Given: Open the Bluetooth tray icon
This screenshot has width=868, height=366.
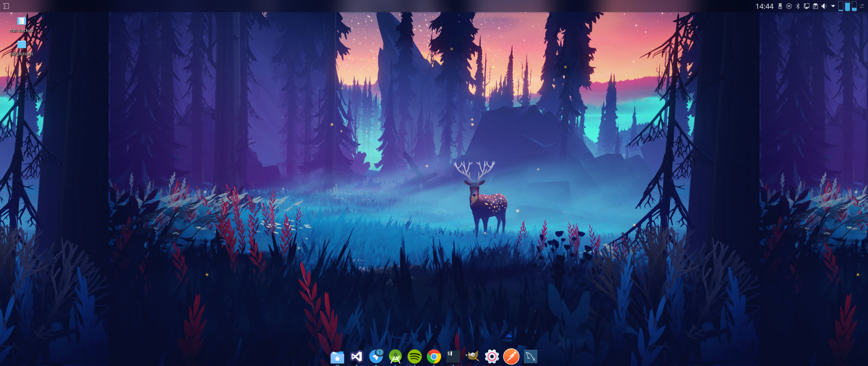Looking at the screenshot, I should coord(797,6).
